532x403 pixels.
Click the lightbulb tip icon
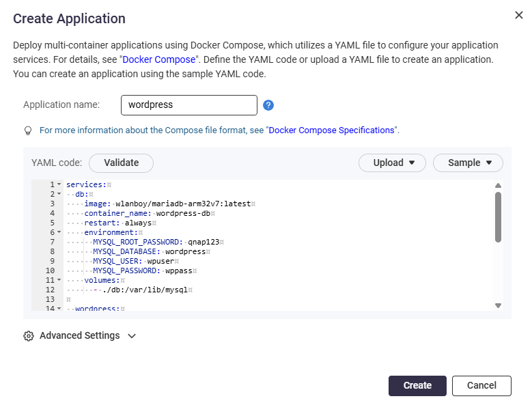pos(28,130)
